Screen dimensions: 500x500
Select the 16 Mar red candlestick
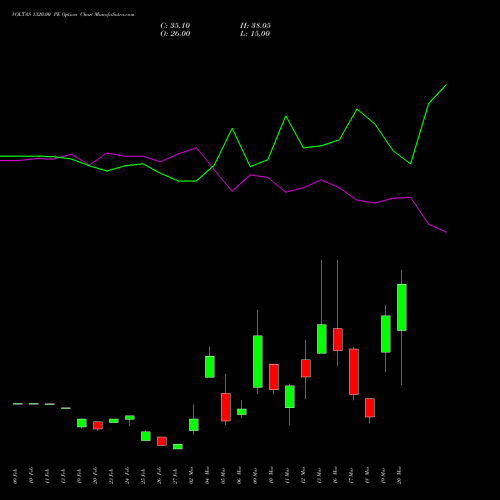click(x=338, y=339)
